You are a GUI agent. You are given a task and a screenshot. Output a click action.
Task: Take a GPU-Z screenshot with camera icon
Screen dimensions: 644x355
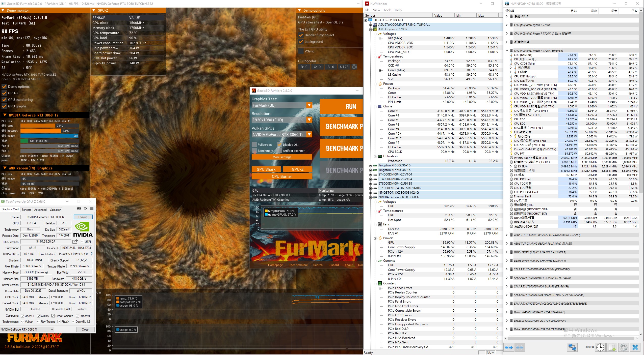tap(79, 208)
